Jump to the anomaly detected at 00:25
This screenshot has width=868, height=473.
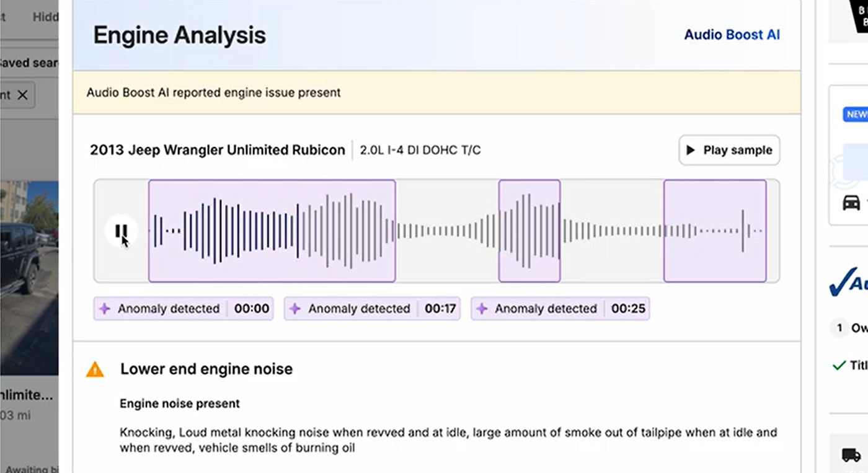coord(560,309)
